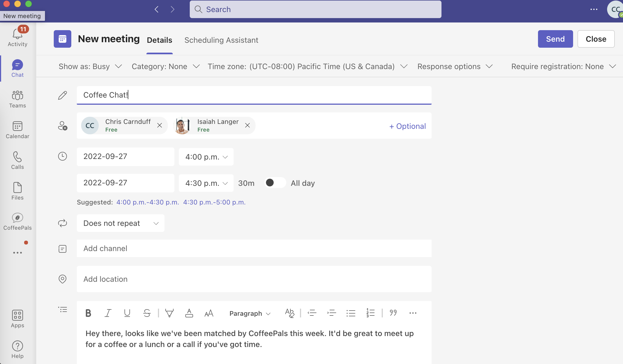Open the Apps section

point(17,318)
